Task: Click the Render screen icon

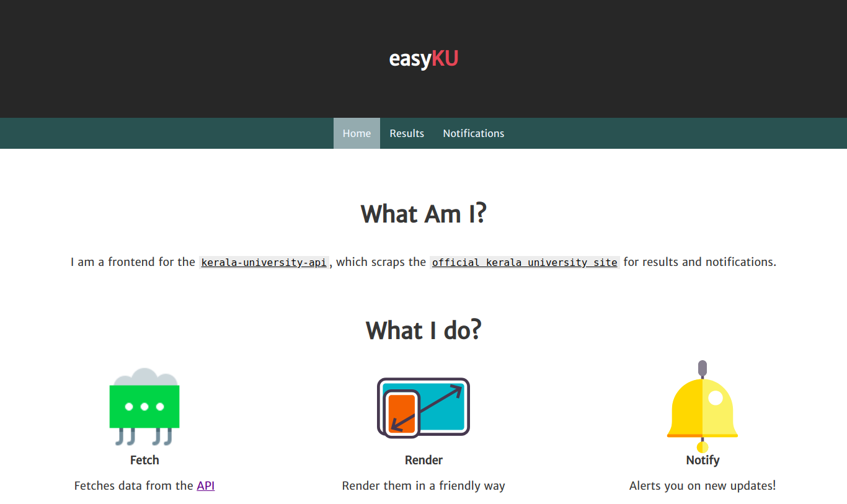Action: (x=423, y=407)
